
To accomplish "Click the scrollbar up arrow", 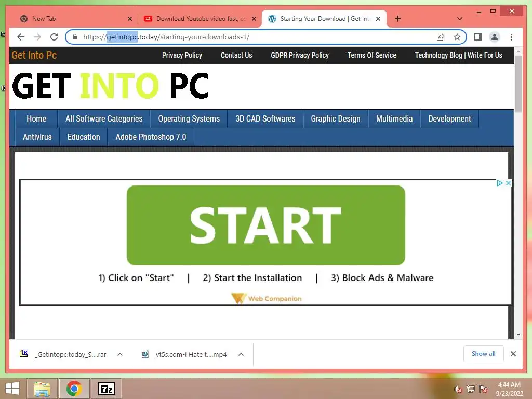I will (518, 51).
